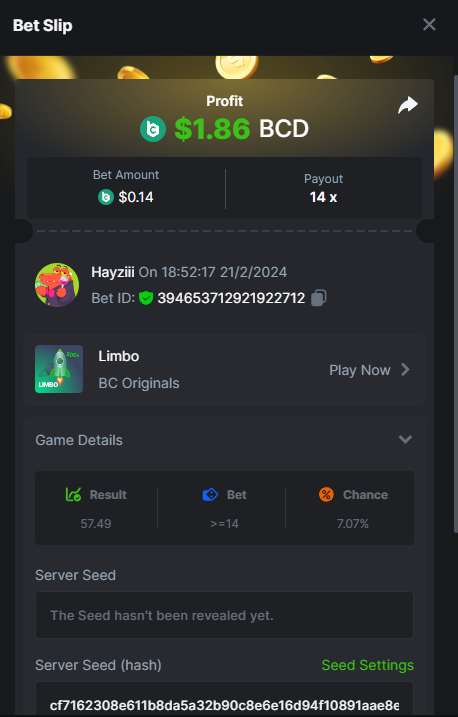The image size is (458, 717).
Task: Click the share arrow icon
Action: pyautogui.click(x=407, y=105)
